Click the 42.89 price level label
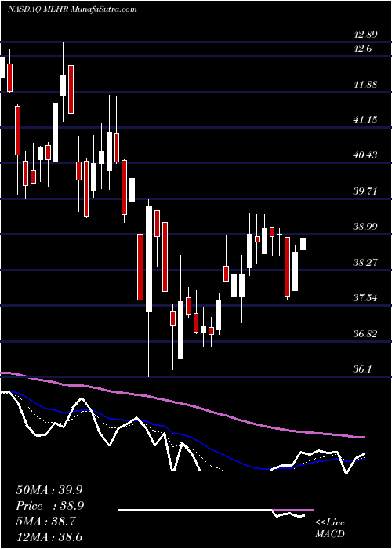The height and width of the screenshot is (549, 392). 365,35
